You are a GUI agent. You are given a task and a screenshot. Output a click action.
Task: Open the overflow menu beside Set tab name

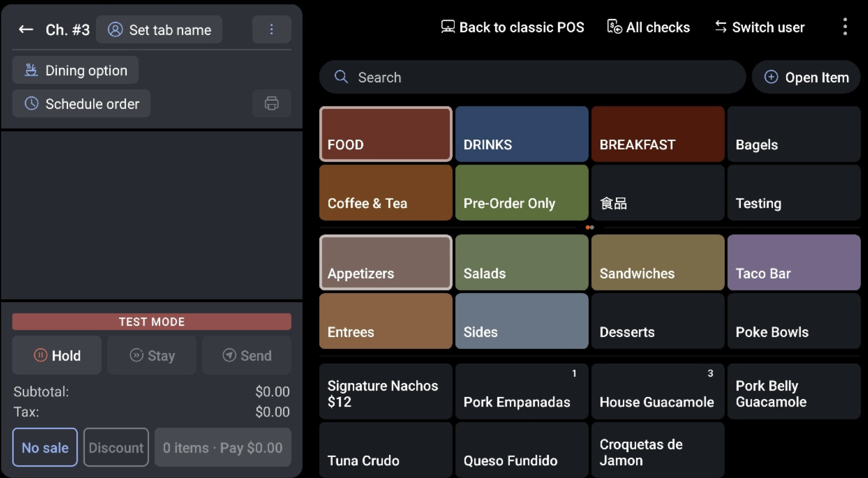271,29
